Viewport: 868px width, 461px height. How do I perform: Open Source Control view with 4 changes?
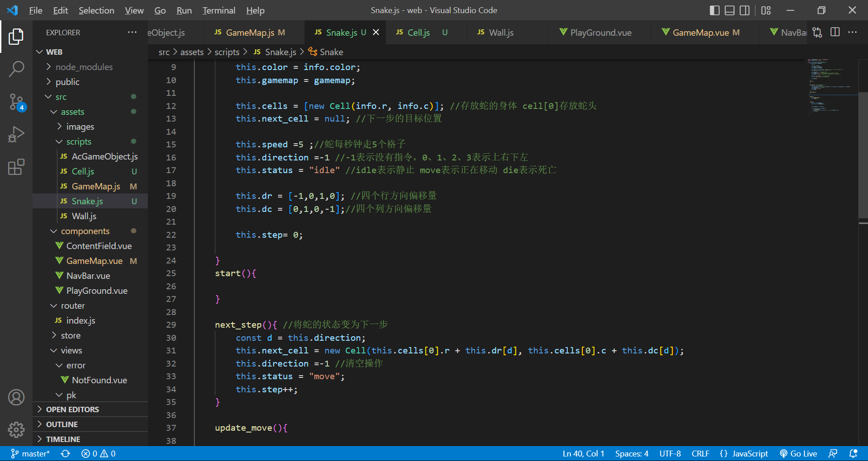(x=16, y=102)
